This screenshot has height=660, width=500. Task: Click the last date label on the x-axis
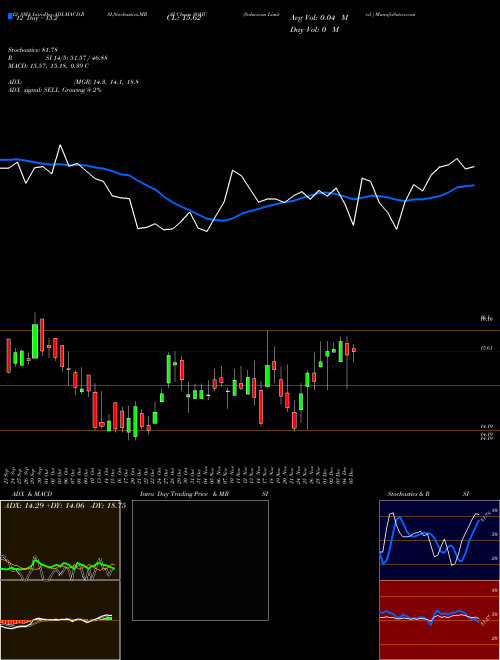coord(351,475)
